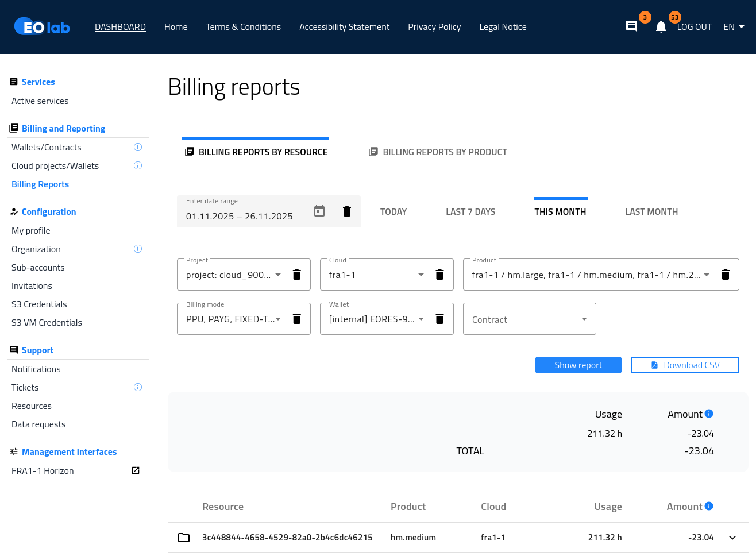The height and width of the screenshot is (556, 756).
Task: Open the date range calendar picker
Action: pyautogui.click(x=319, y=211)
